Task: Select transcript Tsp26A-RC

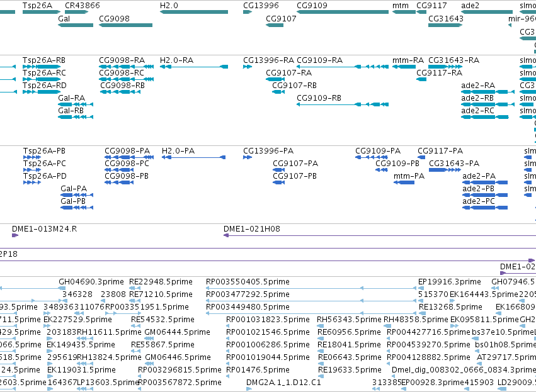Action: pos(44,73)
